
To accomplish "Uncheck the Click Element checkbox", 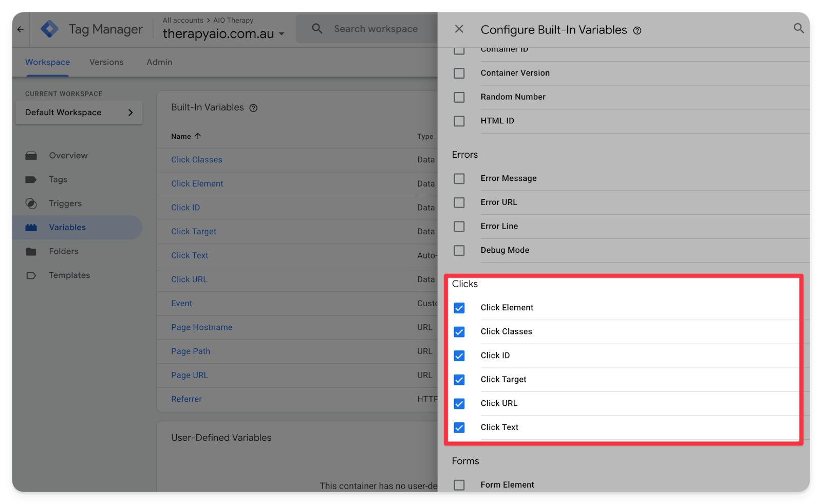I will (459, 308).
